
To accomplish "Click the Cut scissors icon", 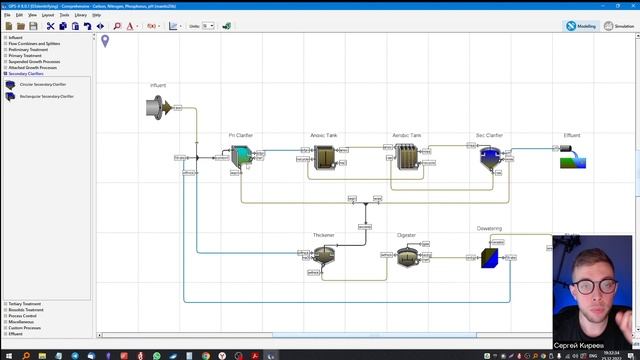I will pyautogui.click(x=51, y=26).
